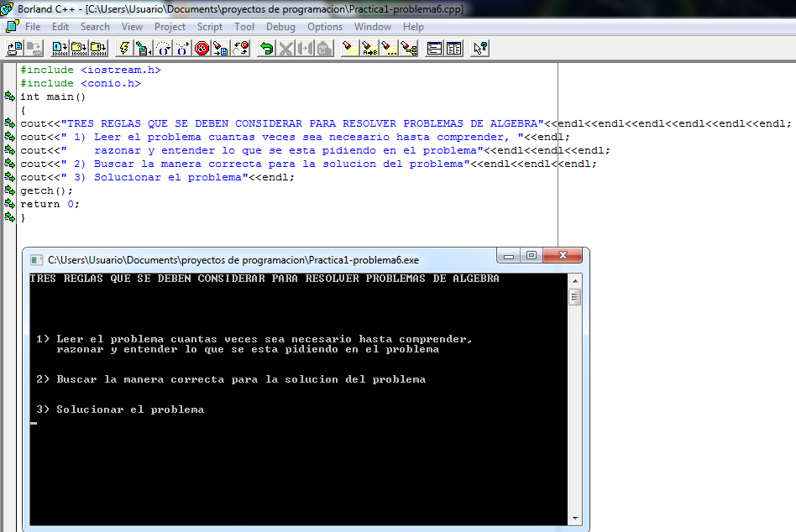Open a file with the Open icon
The image size is (796, 532).
tap(12, 48)
